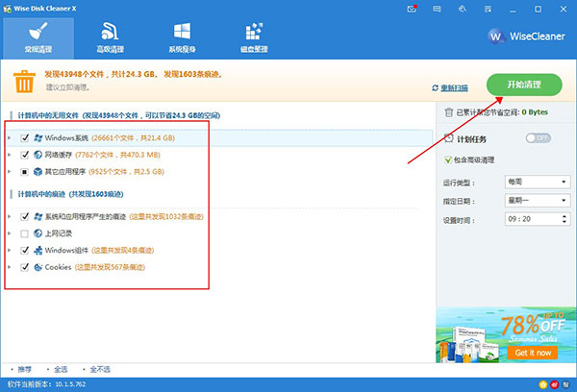Open the 指定日期 dropdown showing 星期一
This screenshot has width=577, height=392.
[x=537, y=200]
